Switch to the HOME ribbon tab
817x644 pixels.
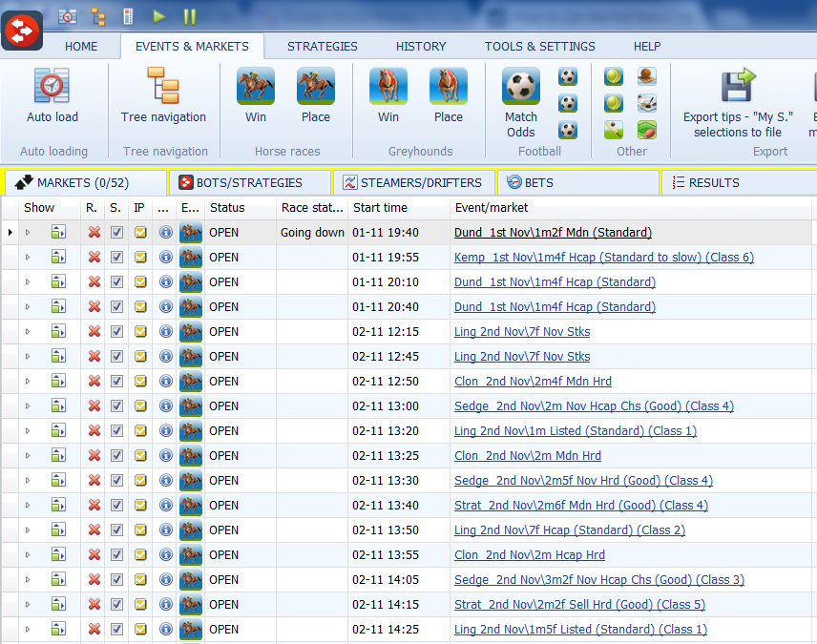click(81, 47)
